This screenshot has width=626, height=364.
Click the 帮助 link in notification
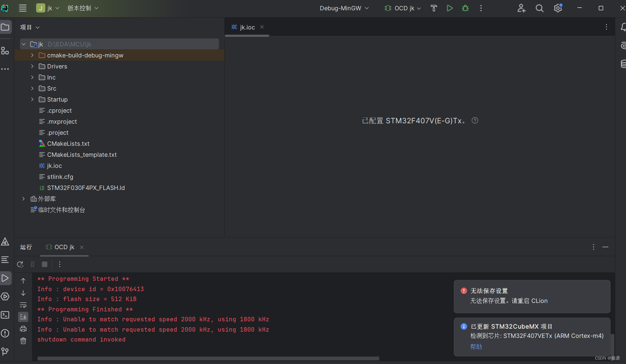click(476, 346)
